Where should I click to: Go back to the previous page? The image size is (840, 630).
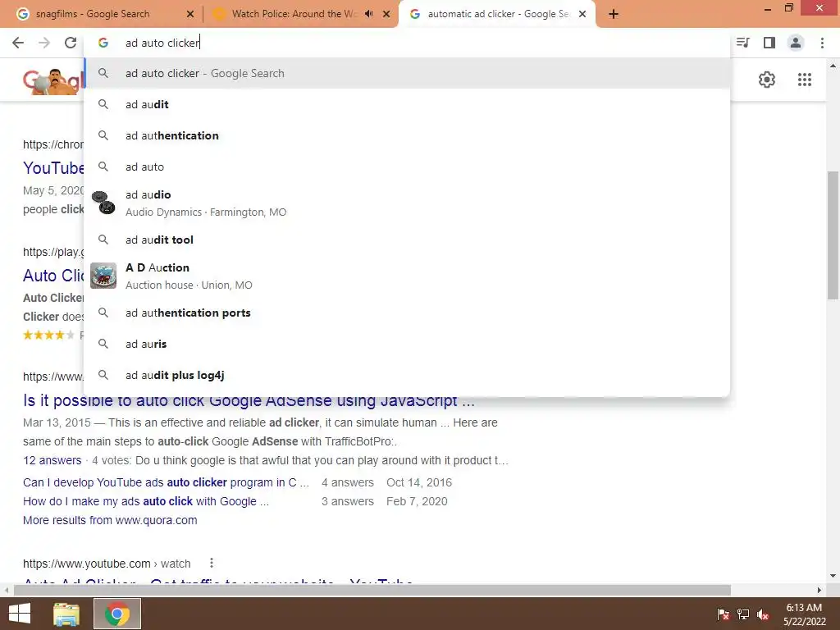pyautogui.click(x=18, y=43)
